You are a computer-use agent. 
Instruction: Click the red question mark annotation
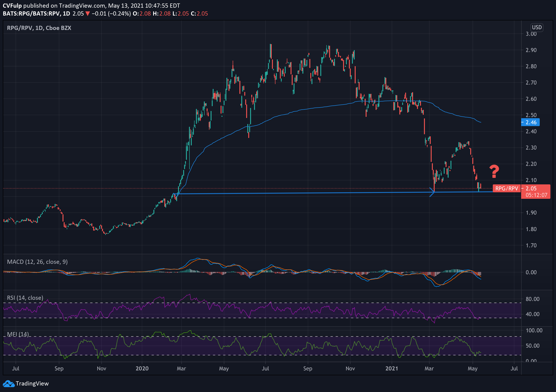(x=494, y=171)
